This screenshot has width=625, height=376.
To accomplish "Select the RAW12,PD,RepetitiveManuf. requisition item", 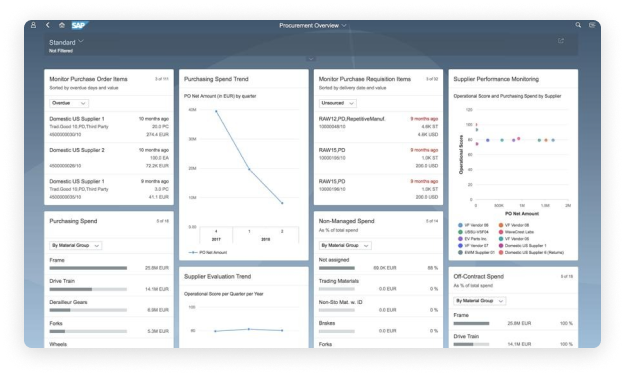I will [378, 127].
